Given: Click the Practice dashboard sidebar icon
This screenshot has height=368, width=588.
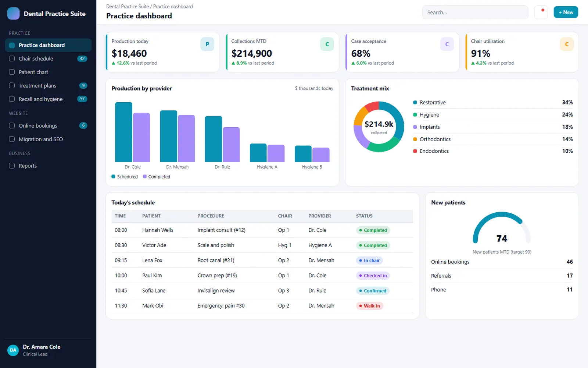Looking at the screenshot, I should point(12,45).
